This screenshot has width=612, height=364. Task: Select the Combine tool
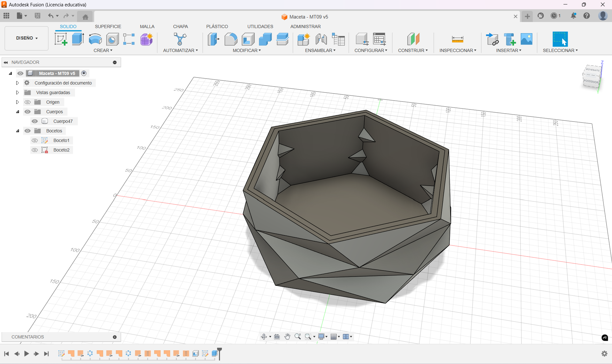(x=265, y=39)
